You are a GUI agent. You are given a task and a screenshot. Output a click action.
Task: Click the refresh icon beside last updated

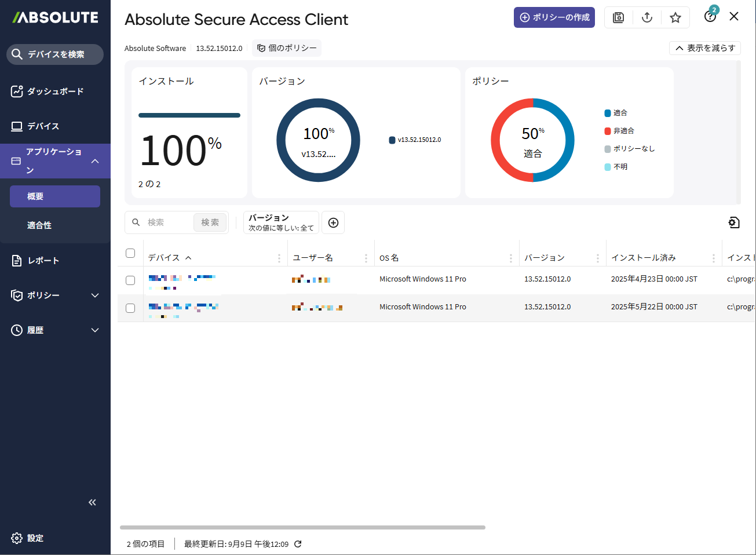tap(298, 544)
